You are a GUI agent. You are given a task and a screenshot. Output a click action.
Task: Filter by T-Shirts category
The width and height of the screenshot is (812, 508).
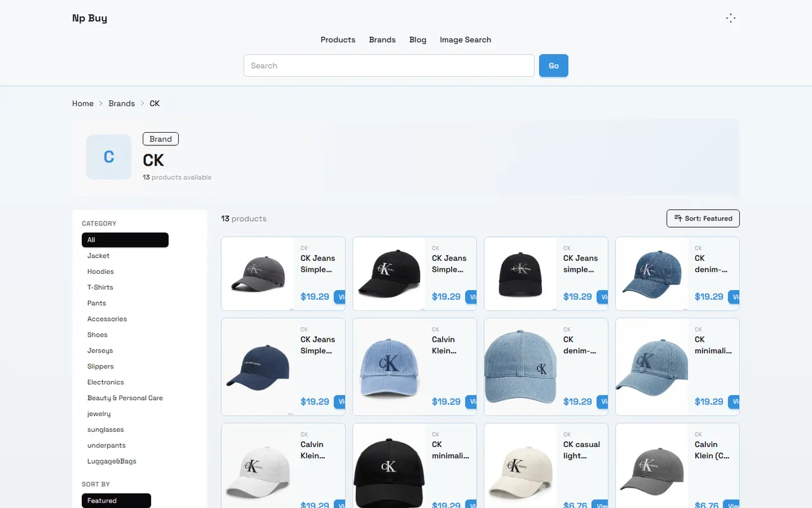[x=100, y=288]
